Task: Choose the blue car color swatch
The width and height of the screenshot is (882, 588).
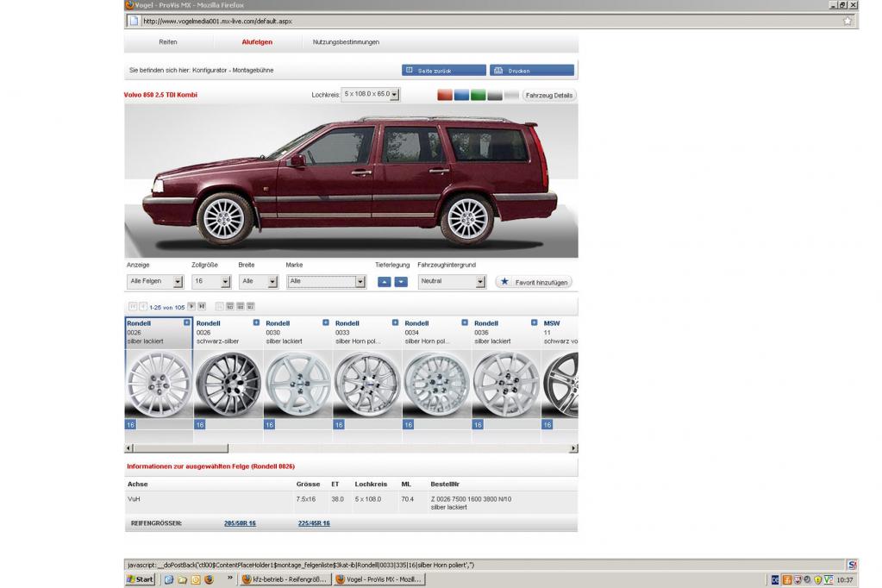Action: point(462,95)
